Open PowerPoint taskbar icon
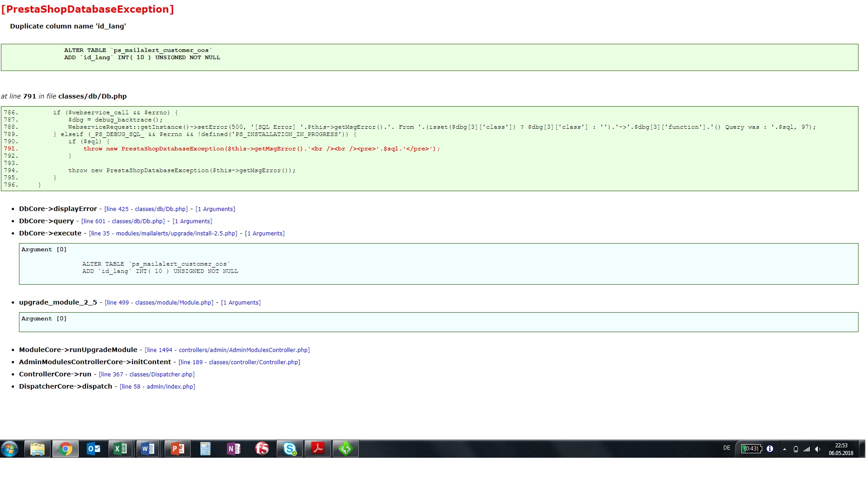Image resolution: width=868 pixels, height=488 pixels. pos(177,449)
